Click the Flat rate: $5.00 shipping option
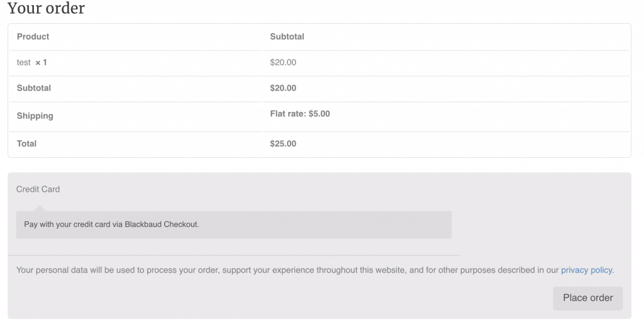The height and width of the screenshot is (334, 644). coord(300,114)
